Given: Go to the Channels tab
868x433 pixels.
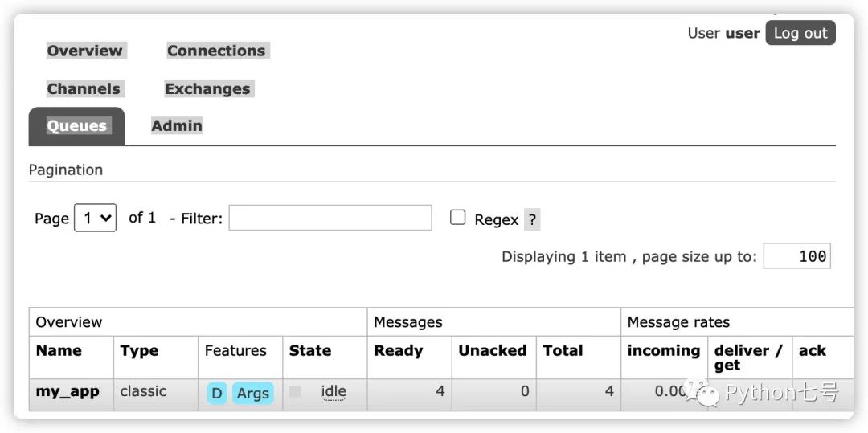Looking at the screenshot, I should pyautogui.click(x=84, y=88).
